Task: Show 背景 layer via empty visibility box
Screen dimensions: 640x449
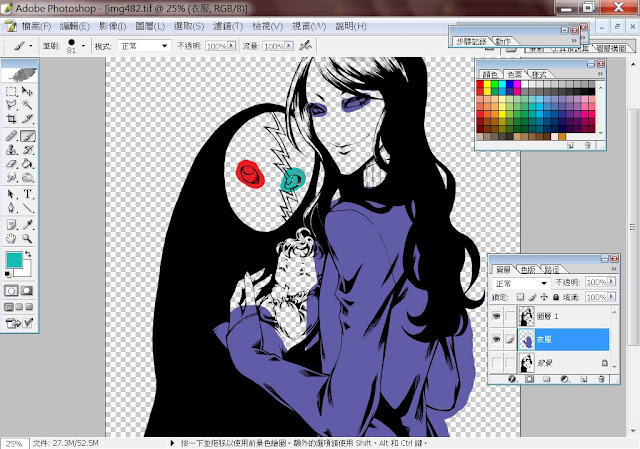Action: pos(496,362)
